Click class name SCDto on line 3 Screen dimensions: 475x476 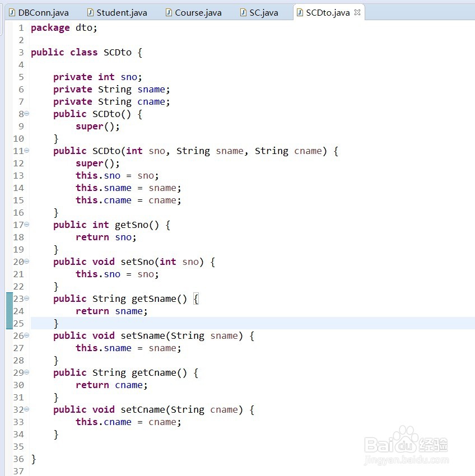point(117,52)
